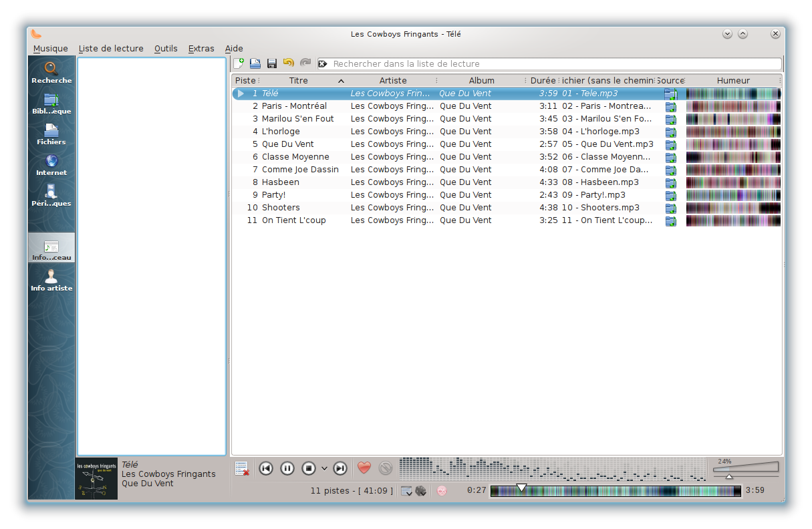Focus the playlist search field
Image resolution: width=812 pixels, height=529 pixels.
[x=549, y=64]
